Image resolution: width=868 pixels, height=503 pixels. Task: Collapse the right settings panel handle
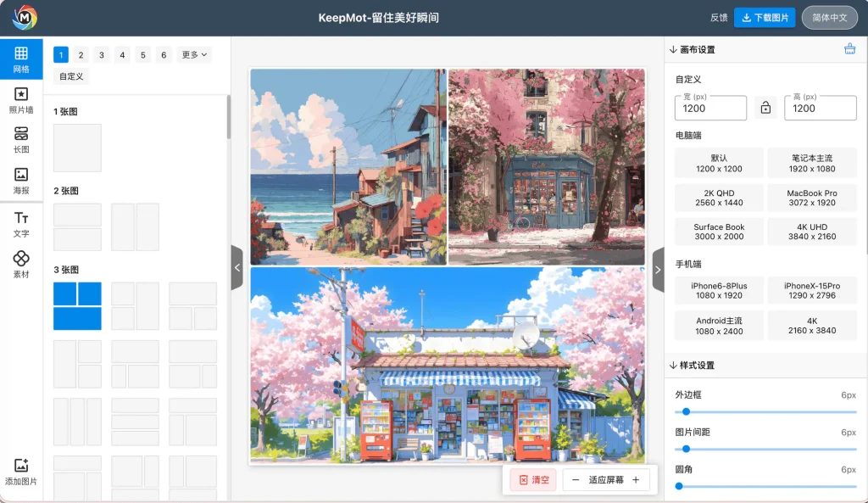point(658,268)
